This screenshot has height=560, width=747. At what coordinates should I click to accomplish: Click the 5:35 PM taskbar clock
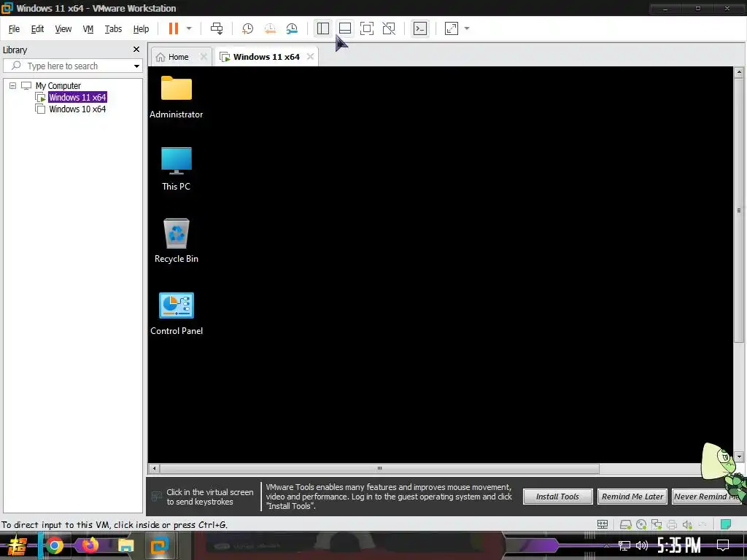point(679,545)
